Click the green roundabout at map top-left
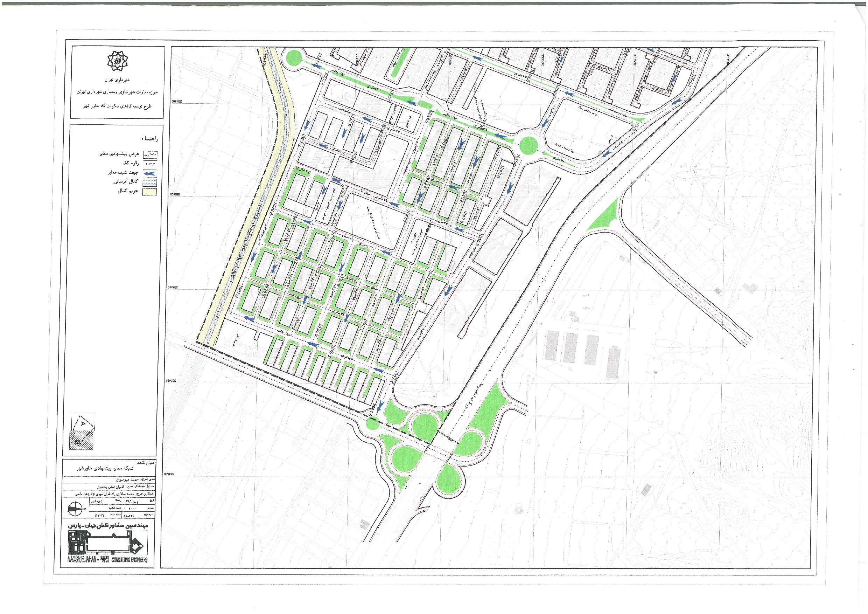This screenshot has width=868, height=614. pos(294,58)
